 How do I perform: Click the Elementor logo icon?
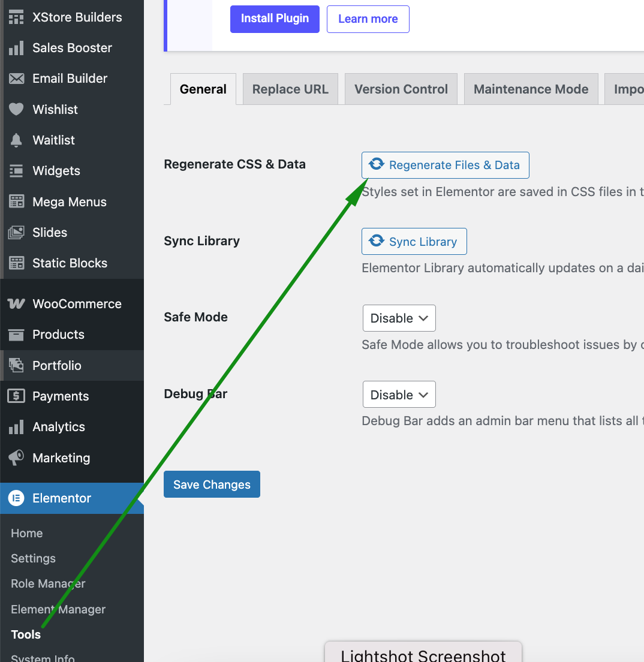click(x=16, y=498)
